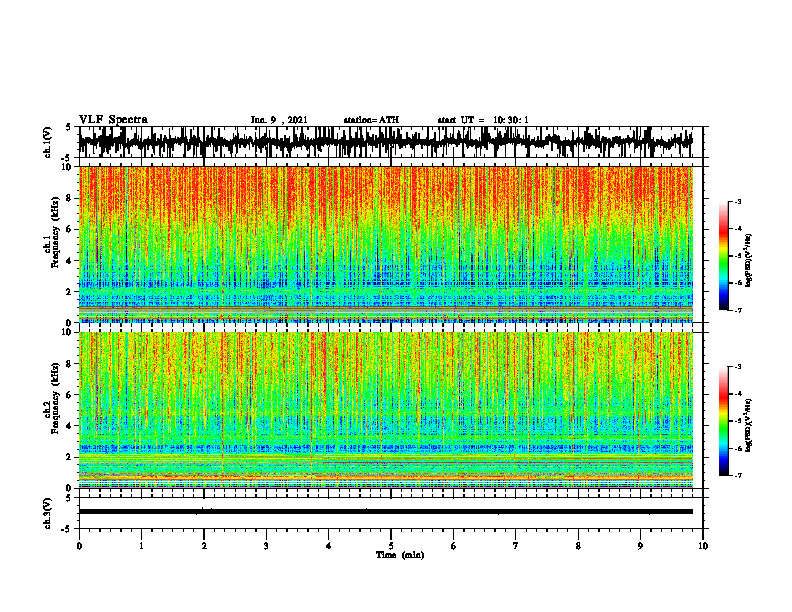
Task: Click time axis tick label "7"
Action: tap(516, 546)
